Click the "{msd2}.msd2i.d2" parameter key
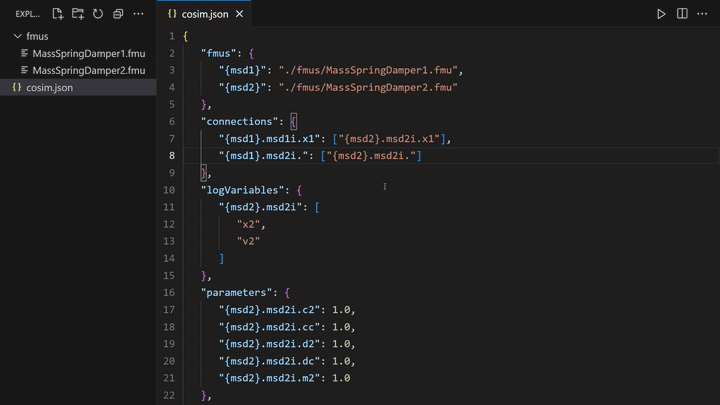 coord(269,344)
